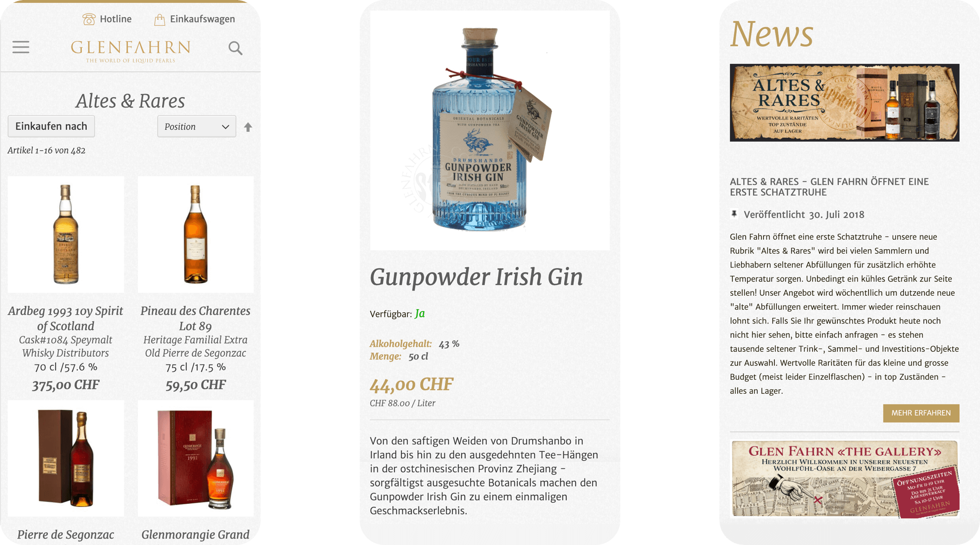Click Einkaufen nach button
The image size is (980, 545).
pos(51,126)
